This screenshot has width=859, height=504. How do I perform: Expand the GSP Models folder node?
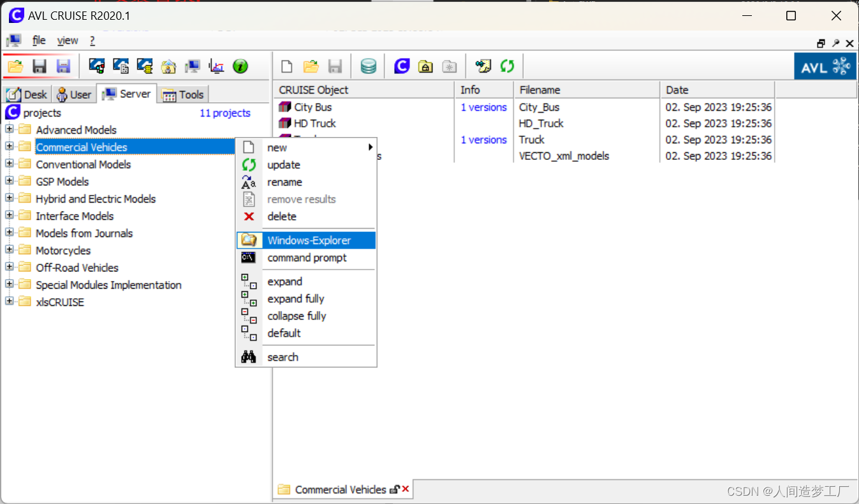pyautogui.click(x=10, y=181)
